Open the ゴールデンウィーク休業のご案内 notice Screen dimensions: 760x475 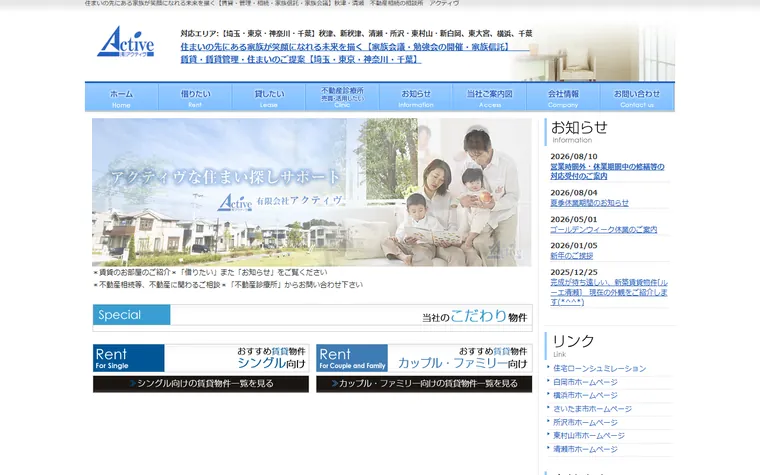(x=603, y=229)
